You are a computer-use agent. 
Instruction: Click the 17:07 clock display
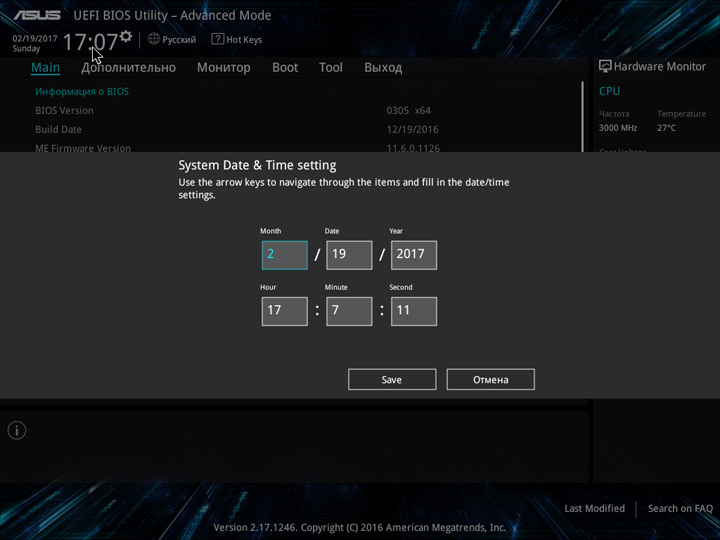(90, 42)
